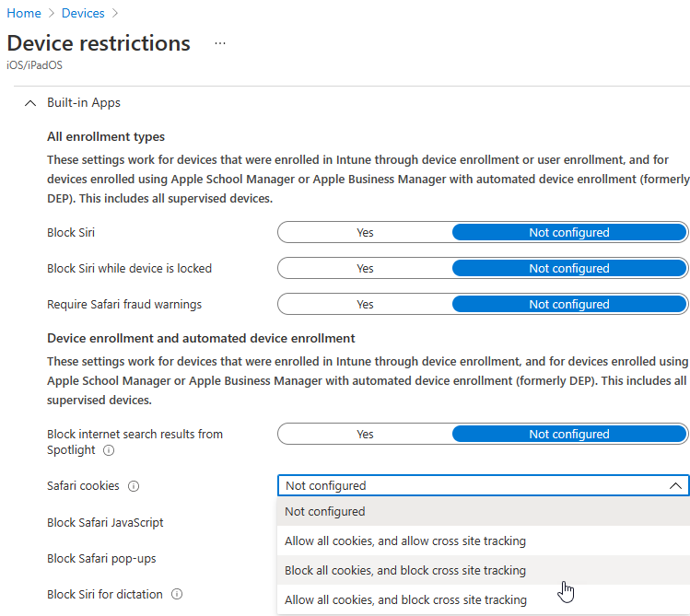Open the ellipsis menu next to Device restrictions
The image size is (690, 616).
[220, 43]
